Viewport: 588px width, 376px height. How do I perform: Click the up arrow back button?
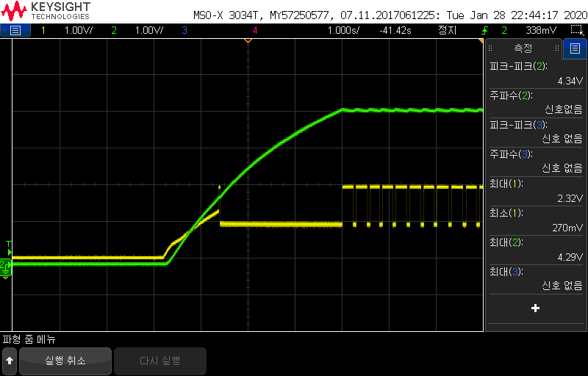coord(10,361)
